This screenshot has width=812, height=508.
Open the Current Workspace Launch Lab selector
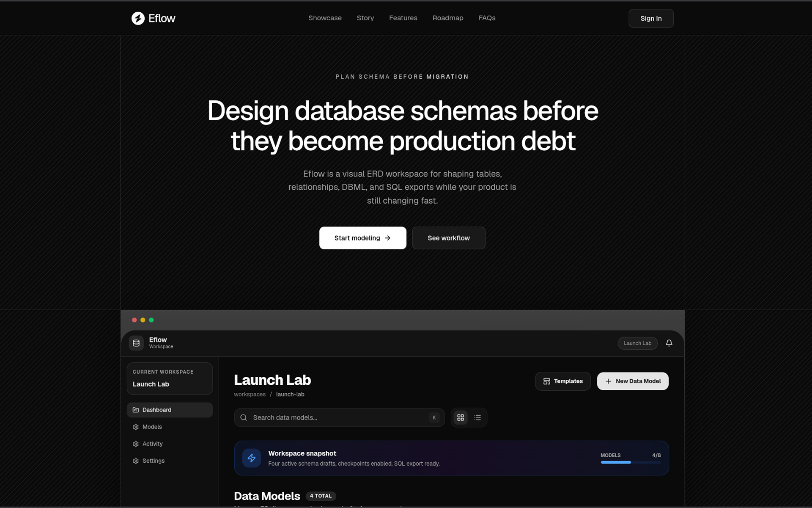170,378
